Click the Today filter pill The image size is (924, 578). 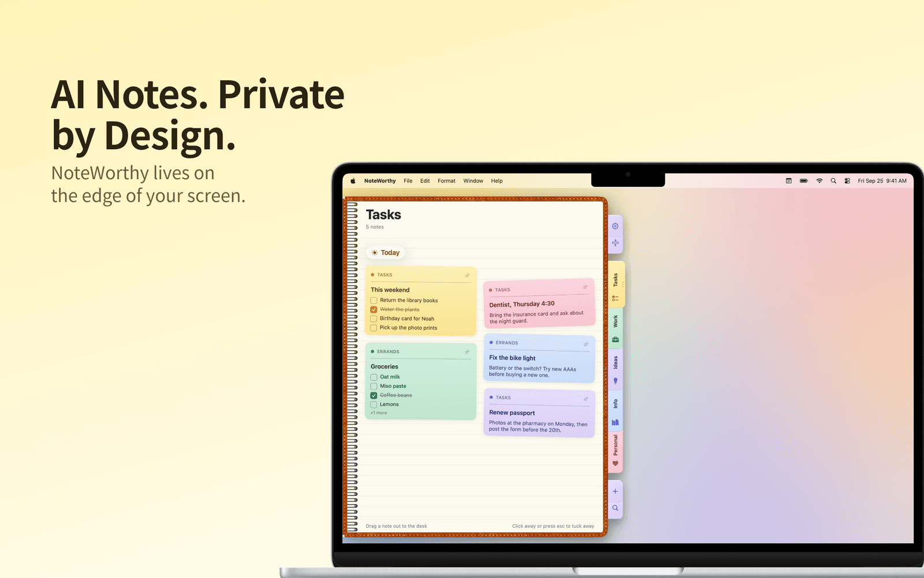[385, 253]
